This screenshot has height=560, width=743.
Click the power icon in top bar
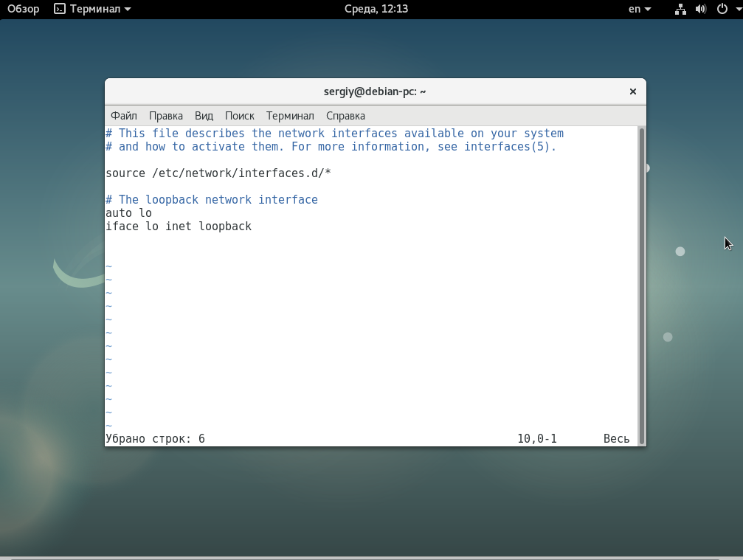click(722, 9)
